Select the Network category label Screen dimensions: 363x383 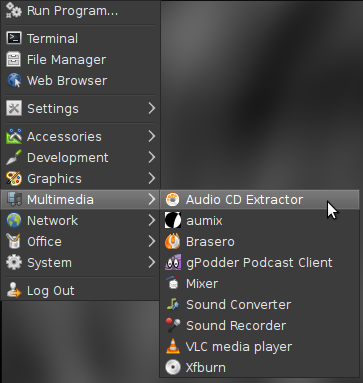coord(53,220)
